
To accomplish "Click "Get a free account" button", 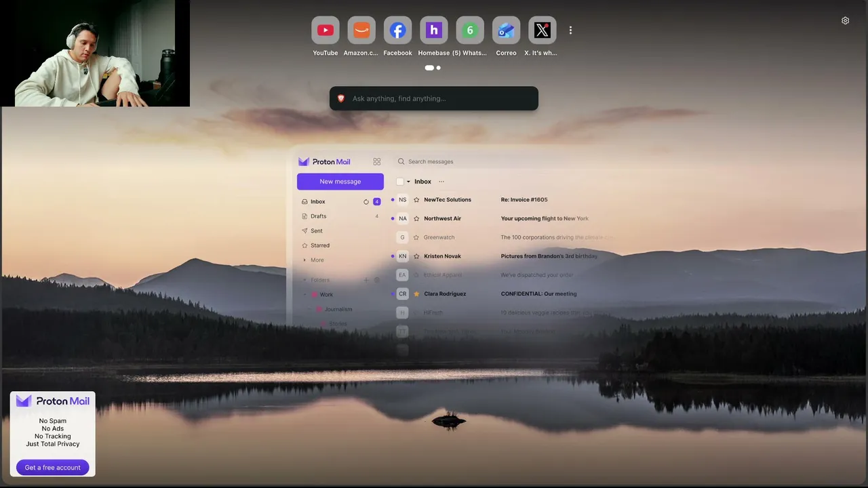I will (x=53, y=468).
